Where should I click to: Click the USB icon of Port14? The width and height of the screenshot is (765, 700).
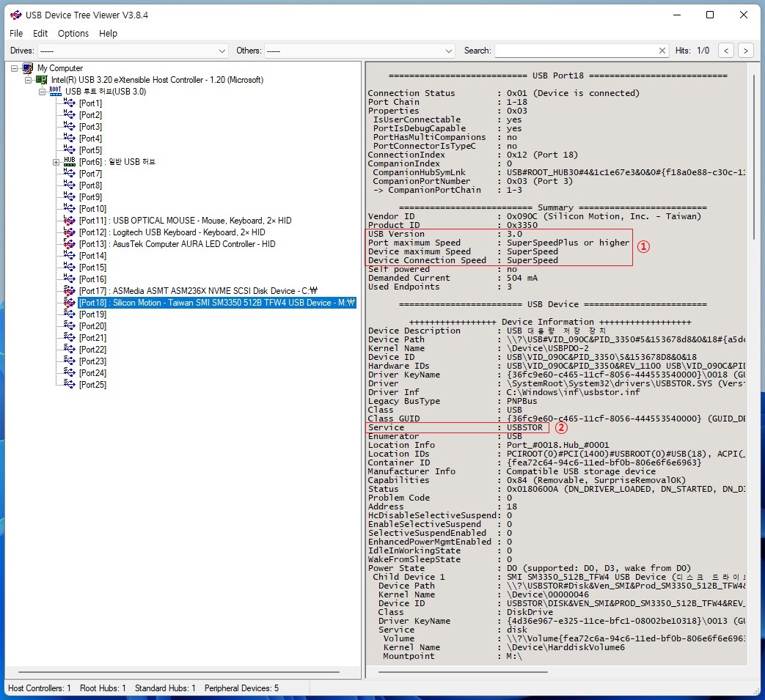[x=69, y=255]
